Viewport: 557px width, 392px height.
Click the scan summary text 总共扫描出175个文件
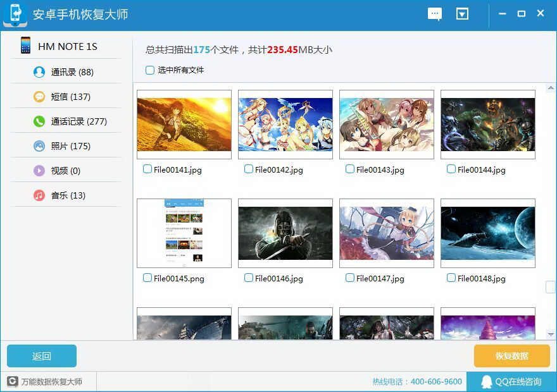[x=192, y=50]
